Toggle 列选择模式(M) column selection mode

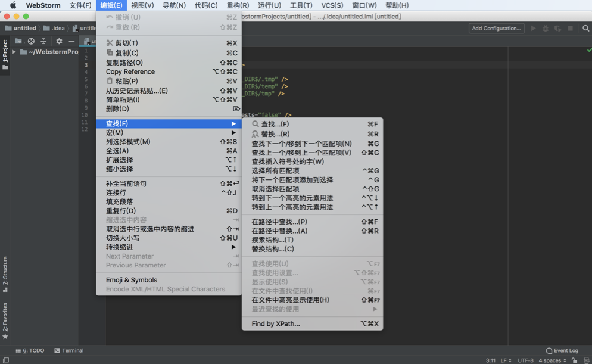click(x=169, y=142)
